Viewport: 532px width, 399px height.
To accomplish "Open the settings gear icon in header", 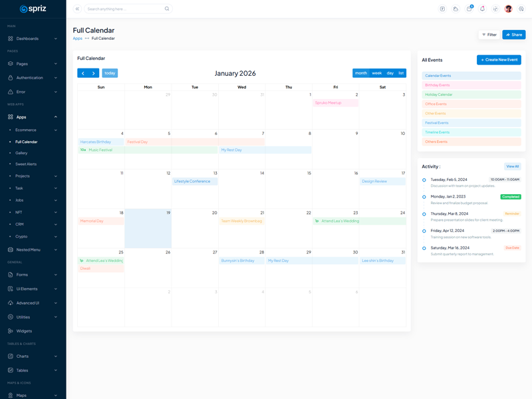I will (521, 9).
